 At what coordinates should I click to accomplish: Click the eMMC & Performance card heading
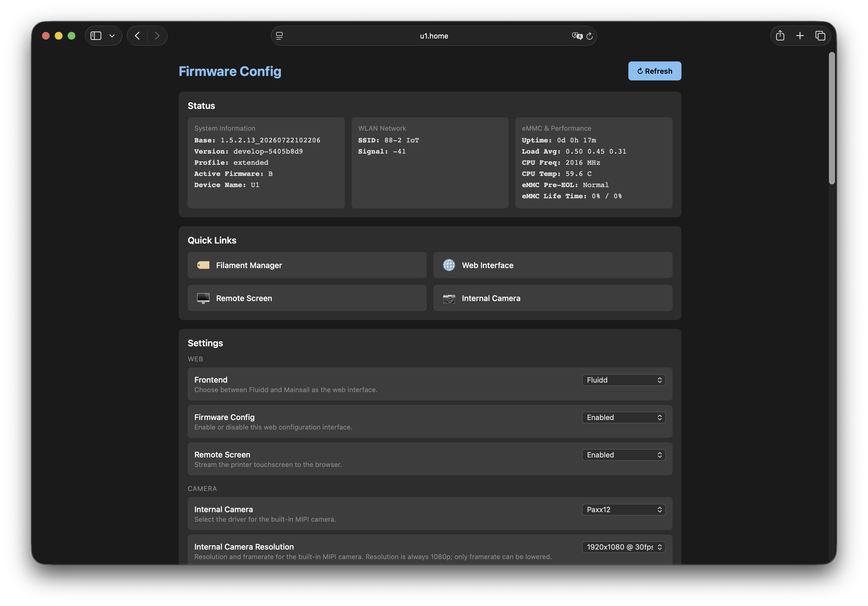tap(556, 128)
